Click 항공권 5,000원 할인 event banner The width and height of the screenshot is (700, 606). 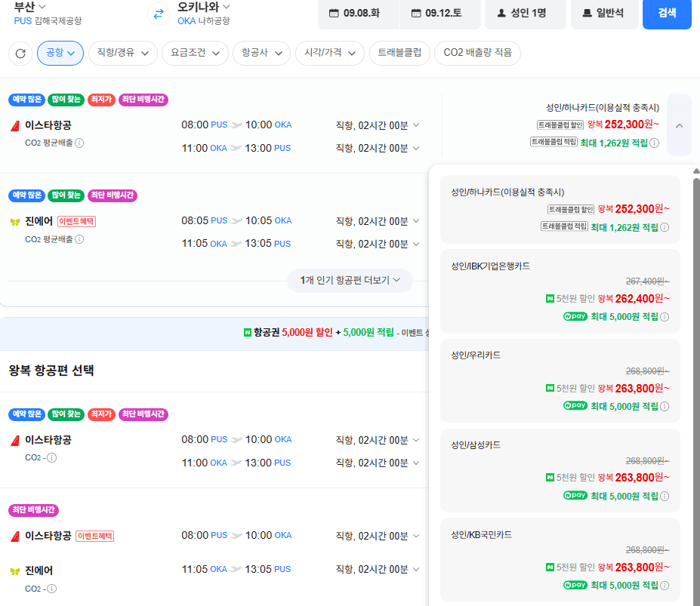tap(214, 333)
